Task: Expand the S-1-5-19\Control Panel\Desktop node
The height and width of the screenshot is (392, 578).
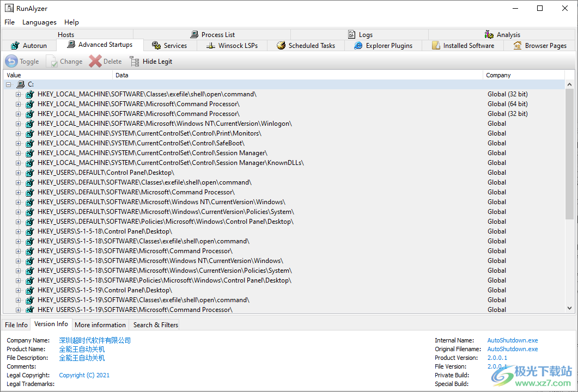Action: tap(18, 290)
